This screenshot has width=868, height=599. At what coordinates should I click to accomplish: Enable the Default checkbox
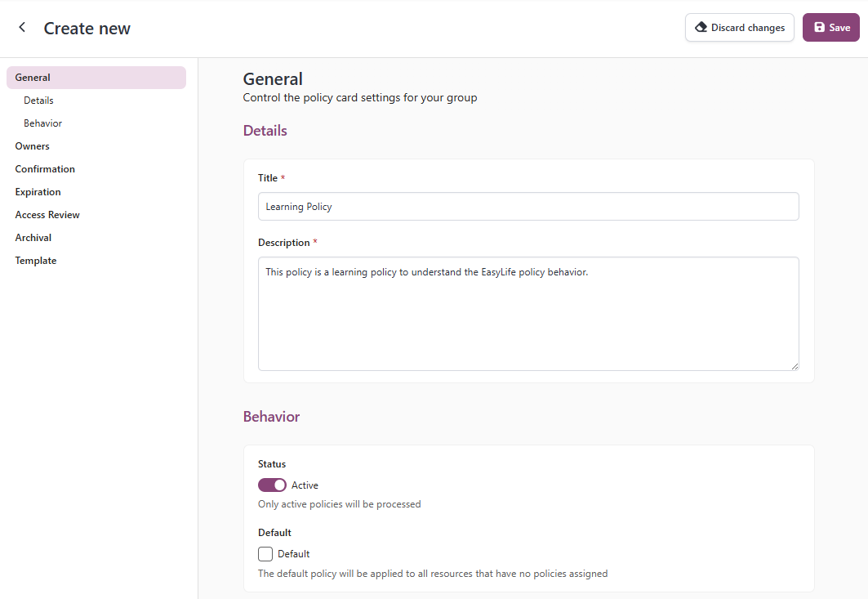pyautogui.click(x=265, y=553)
